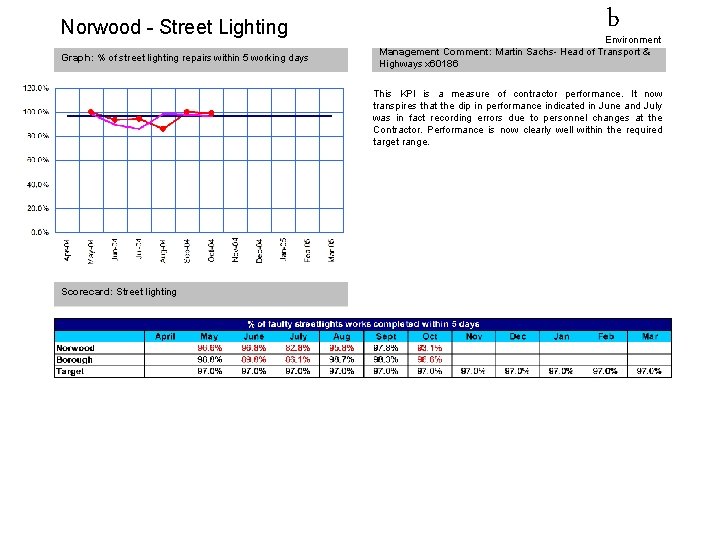The height and width of the screenshot is (540, 720).
Task: Click the Borough value for May
Action: coord(209,360)
